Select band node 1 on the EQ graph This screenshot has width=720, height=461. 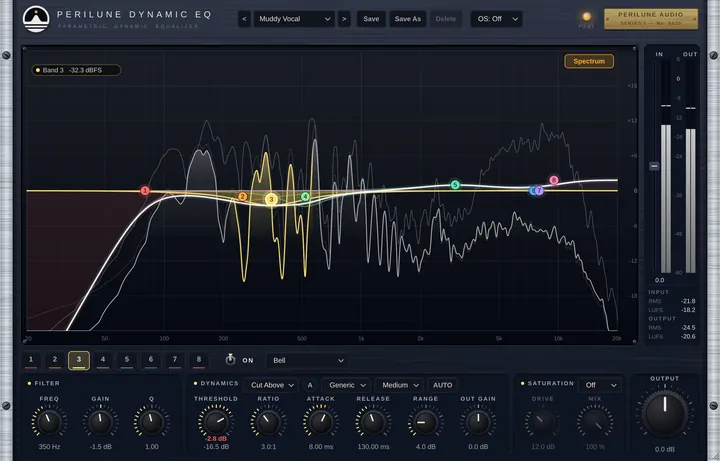click(x=145, y=191)
